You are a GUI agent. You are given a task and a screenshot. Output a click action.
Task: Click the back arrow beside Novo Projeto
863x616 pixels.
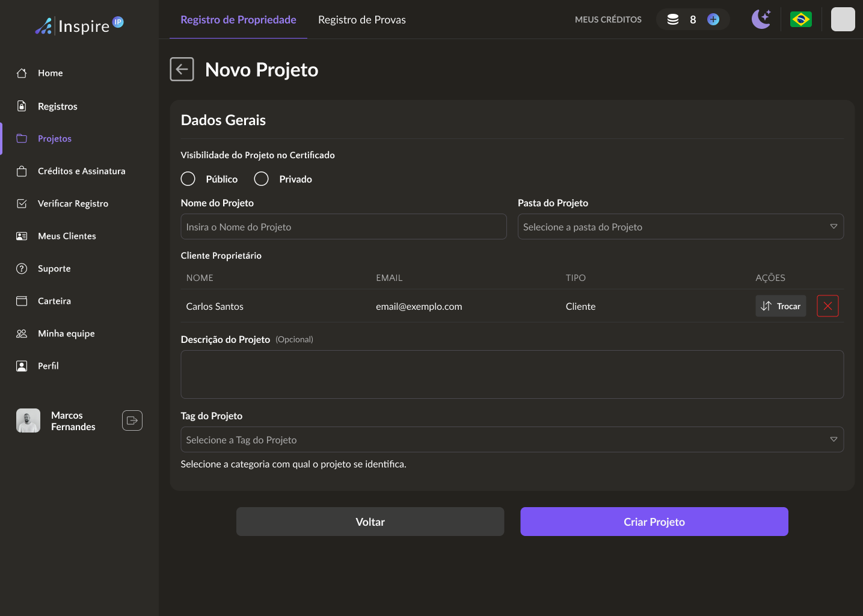182,69
